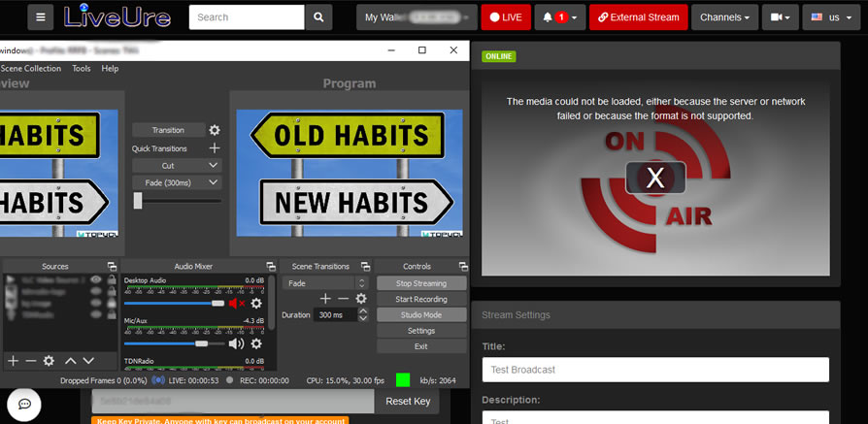This screenshot has width=868, height=424.
Task: Move selected source up
Action: (x=70, y=361)
